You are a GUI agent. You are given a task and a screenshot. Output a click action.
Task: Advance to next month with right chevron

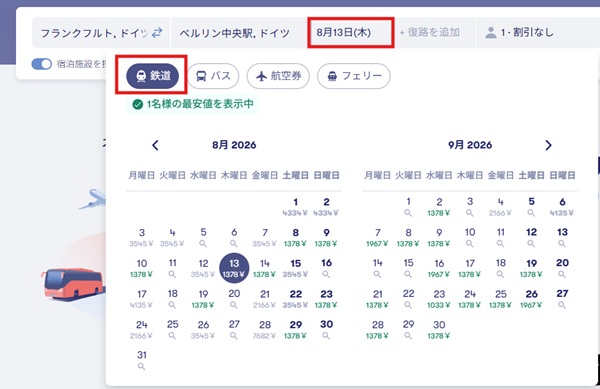[548, 145]
